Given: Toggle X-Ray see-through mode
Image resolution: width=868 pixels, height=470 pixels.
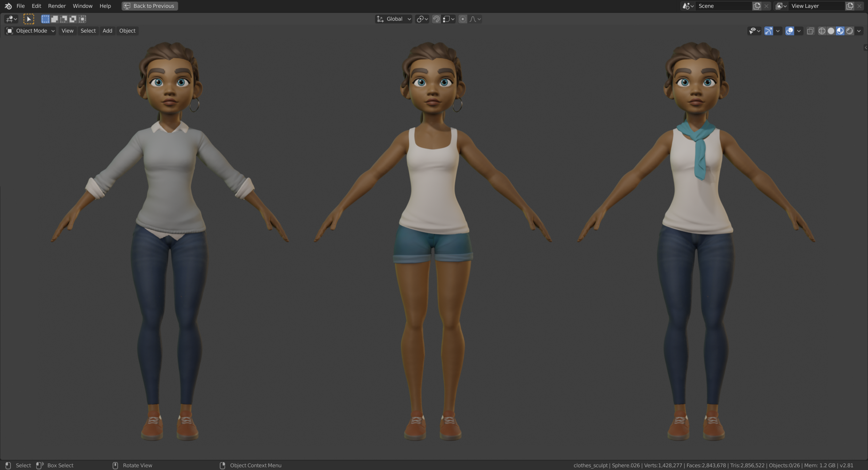Looking at the screenshot, I should click(811, 31).
